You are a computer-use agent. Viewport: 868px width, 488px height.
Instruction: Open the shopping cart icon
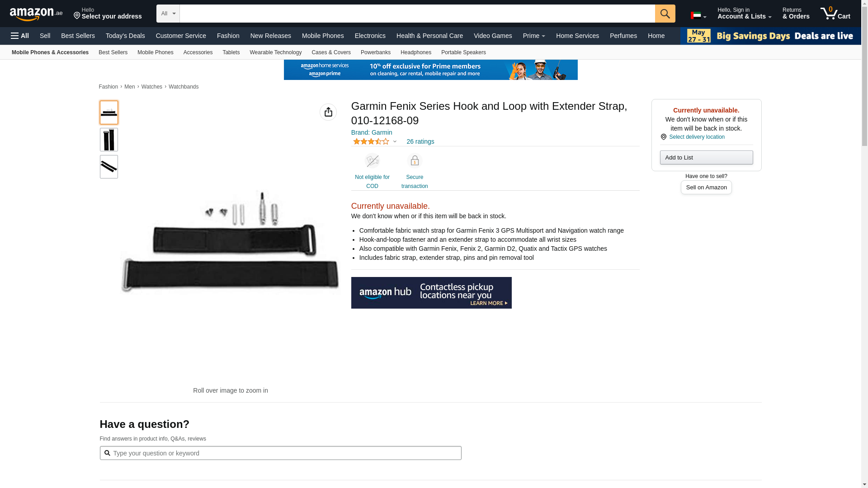(x=835, y=14)
